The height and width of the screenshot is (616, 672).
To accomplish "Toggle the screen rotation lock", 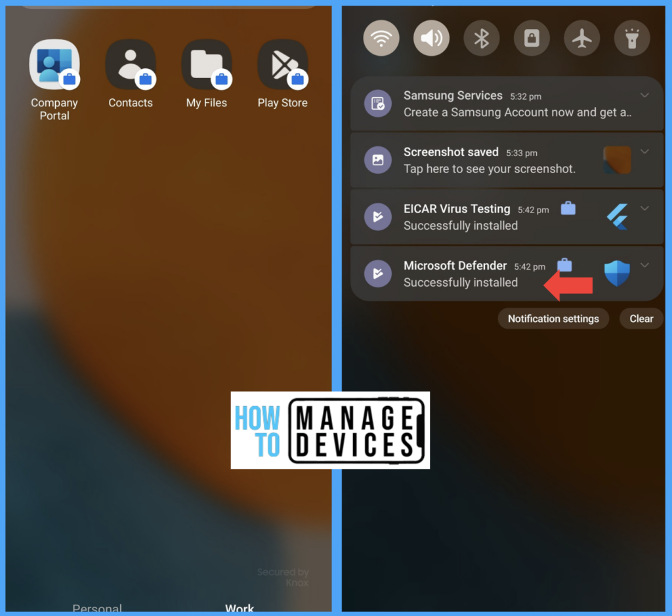I will 532,38.
